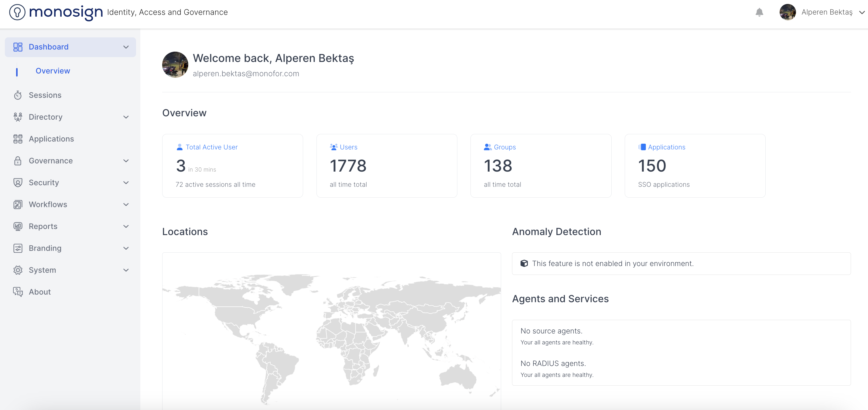Open the Applications sidebar item
868x410 pixels.
click(x=51, y=139)
